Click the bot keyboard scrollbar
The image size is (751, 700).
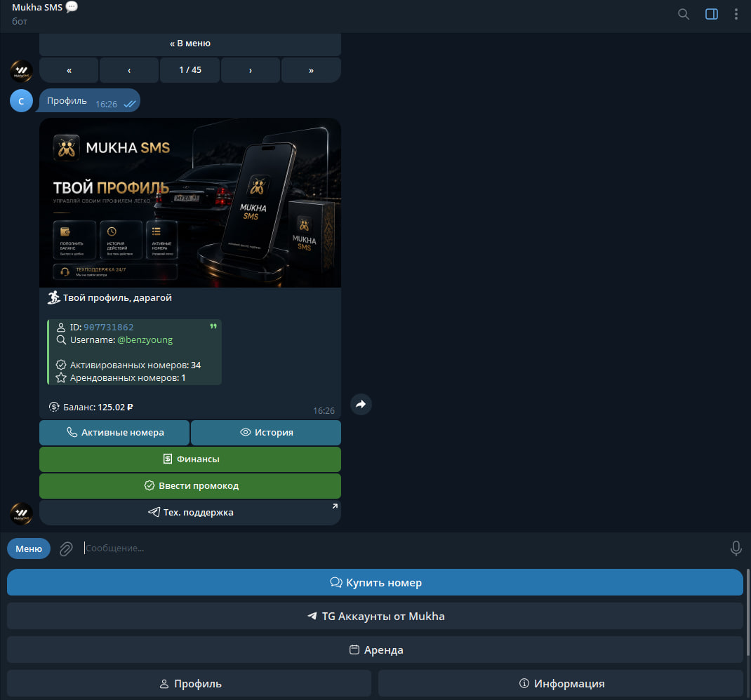[747, 613]
